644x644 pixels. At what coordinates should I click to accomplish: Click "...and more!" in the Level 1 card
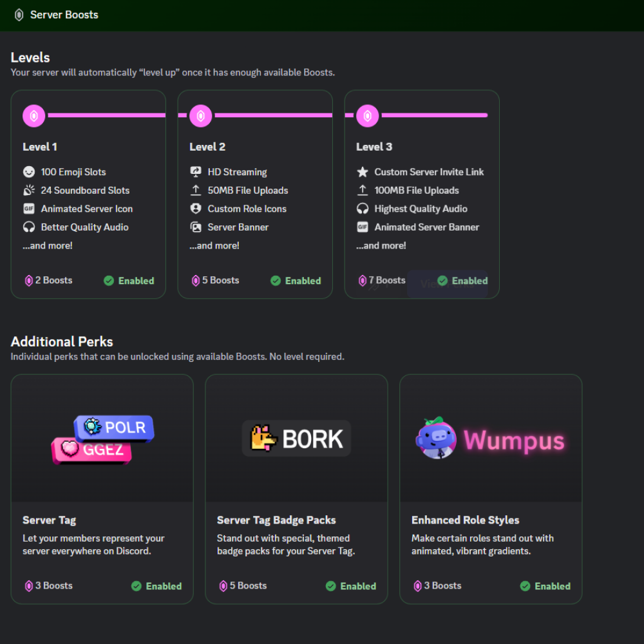[x=48, y=245]
